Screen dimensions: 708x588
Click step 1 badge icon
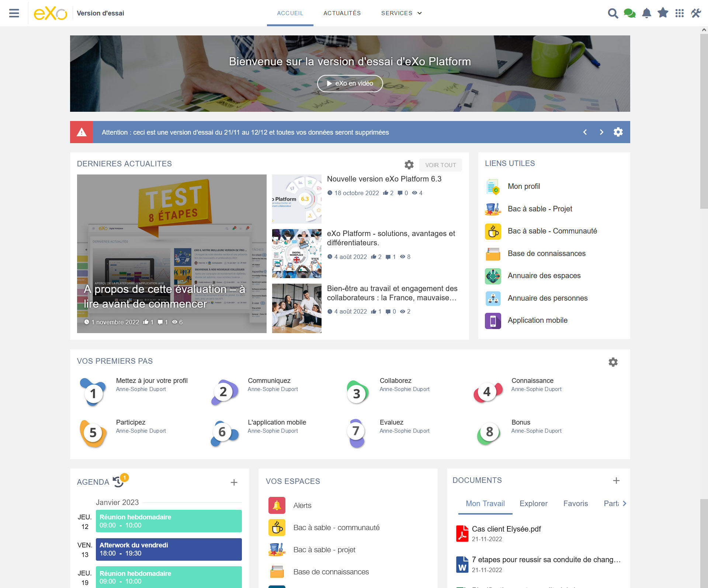[93, 392]
